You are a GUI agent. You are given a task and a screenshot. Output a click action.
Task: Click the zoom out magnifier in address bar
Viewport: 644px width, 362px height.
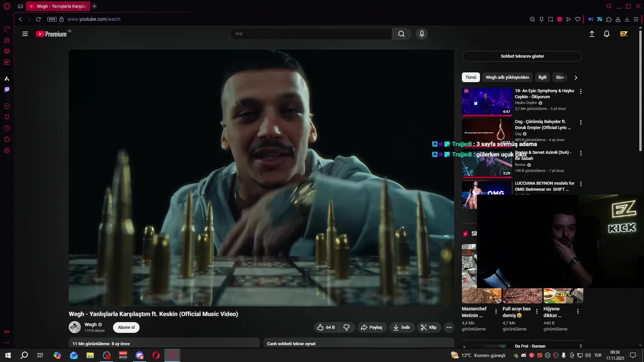(x=532, y=19)
